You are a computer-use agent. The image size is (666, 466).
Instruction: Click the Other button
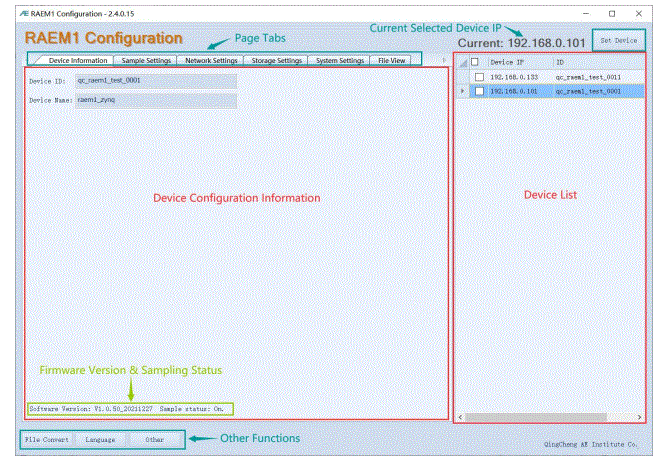tap(154, 440)
